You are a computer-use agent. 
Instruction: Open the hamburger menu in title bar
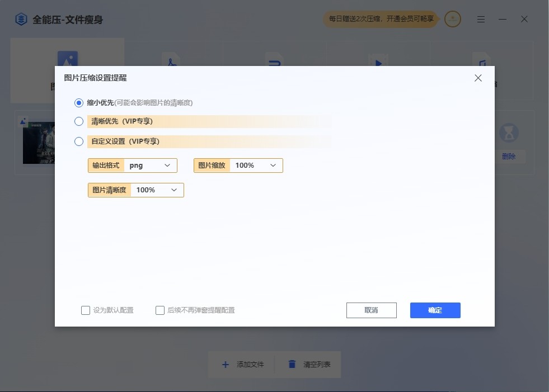pos(481,18)
